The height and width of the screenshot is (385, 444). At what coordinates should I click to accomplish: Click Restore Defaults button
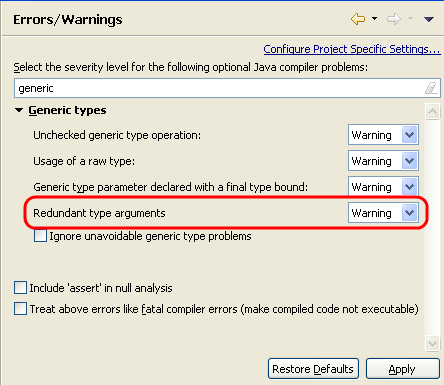click(313, 369)
